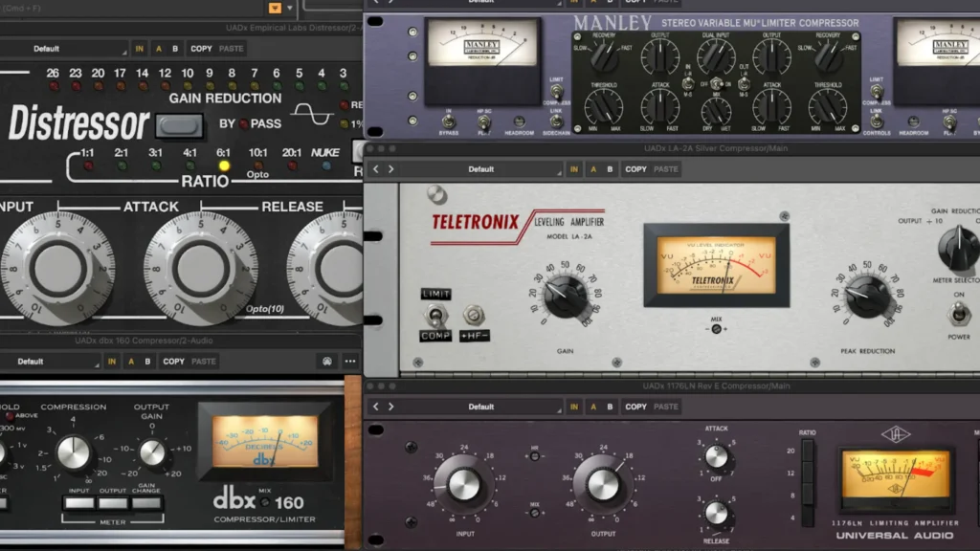Screen dimensions: 980x551
Task: Click the left Manley Recovery knob
Action: pos(604,57)
